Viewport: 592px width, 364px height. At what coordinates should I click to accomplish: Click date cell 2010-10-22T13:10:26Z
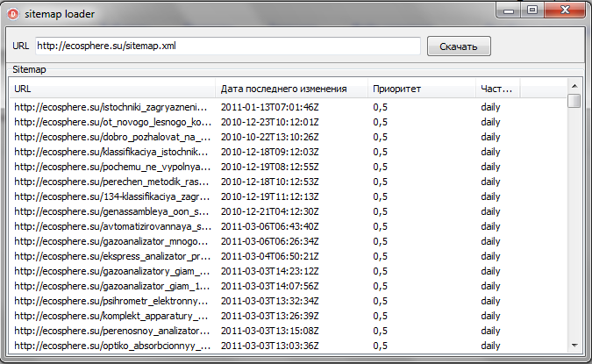[269, 137]
